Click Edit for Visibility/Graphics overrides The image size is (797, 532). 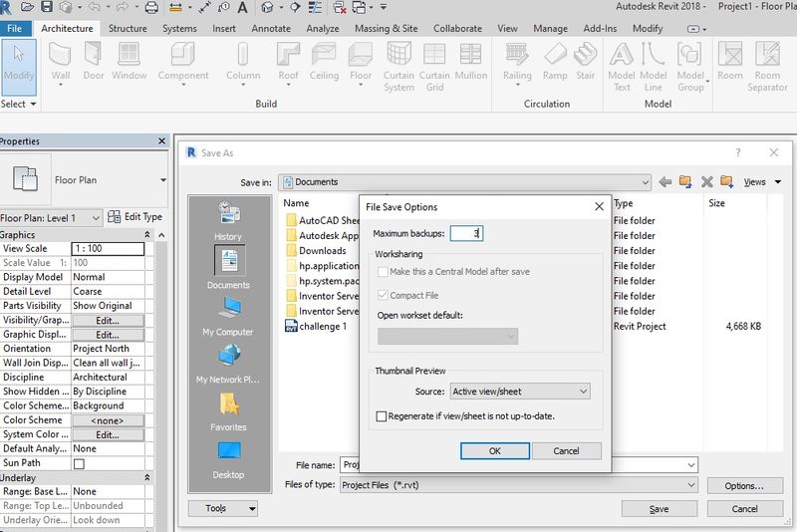(108, 321)
